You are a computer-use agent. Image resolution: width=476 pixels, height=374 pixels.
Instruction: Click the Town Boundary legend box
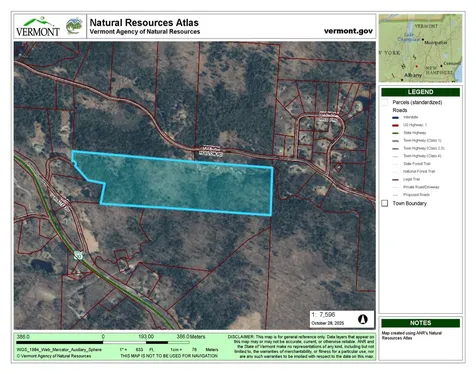tap(385, 203)
